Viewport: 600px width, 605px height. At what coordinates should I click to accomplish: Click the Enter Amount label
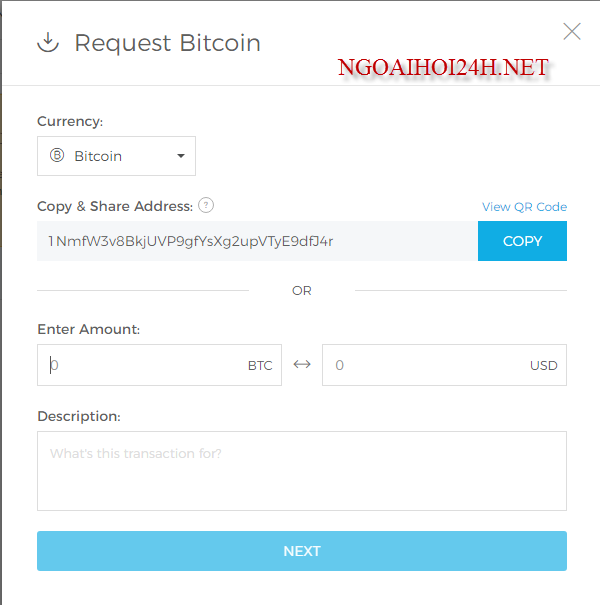88,329
